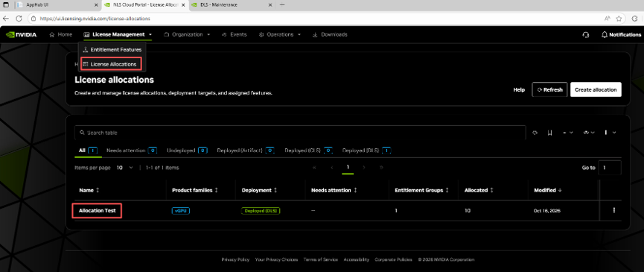The height and width of the screenshot is (272, 644).
Task: Expand Operations dropdown menu
Action: click(279, 34)
